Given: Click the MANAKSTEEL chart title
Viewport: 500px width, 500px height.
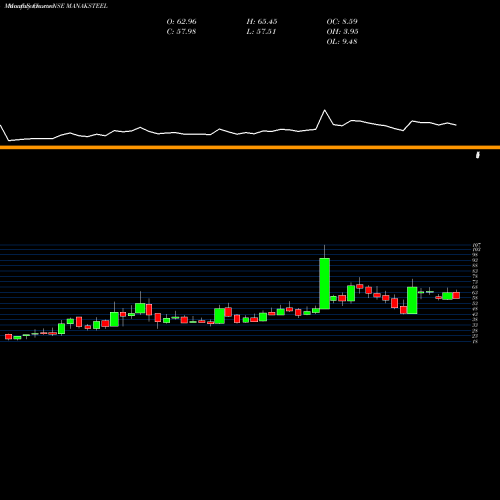Looking at the screenshot, I should coord(56,6).
